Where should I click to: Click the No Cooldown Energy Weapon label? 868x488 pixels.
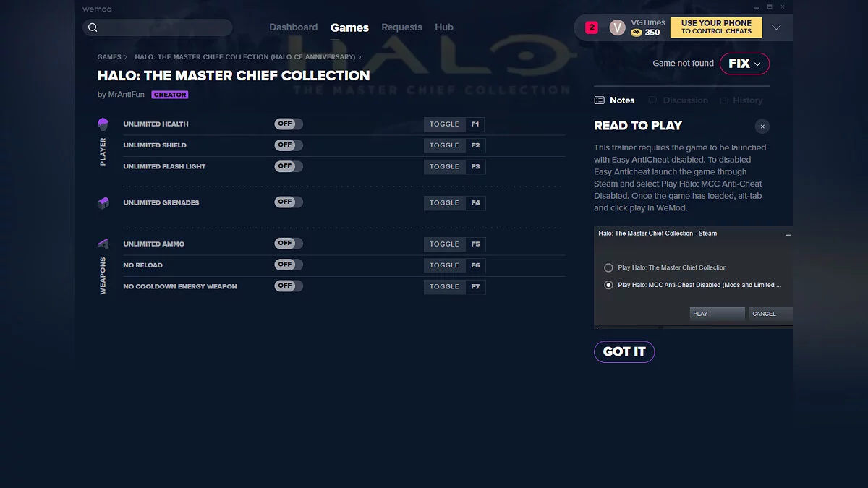pyautogui.click(x=180, y=286)
